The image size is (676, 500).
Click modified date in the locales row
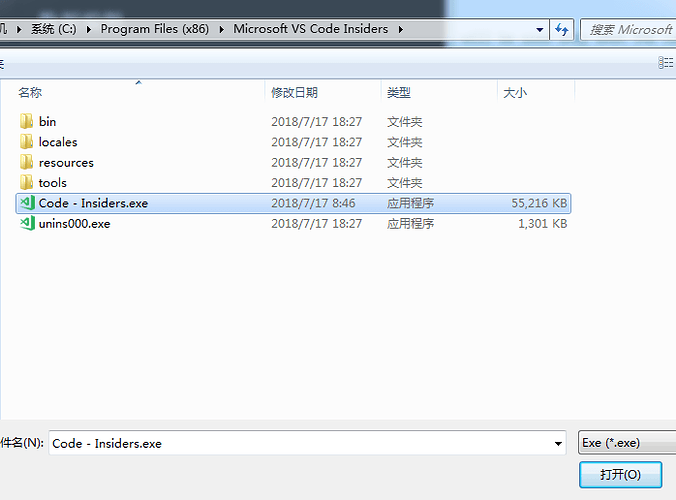pyautogui.click(x=316, y=142)
